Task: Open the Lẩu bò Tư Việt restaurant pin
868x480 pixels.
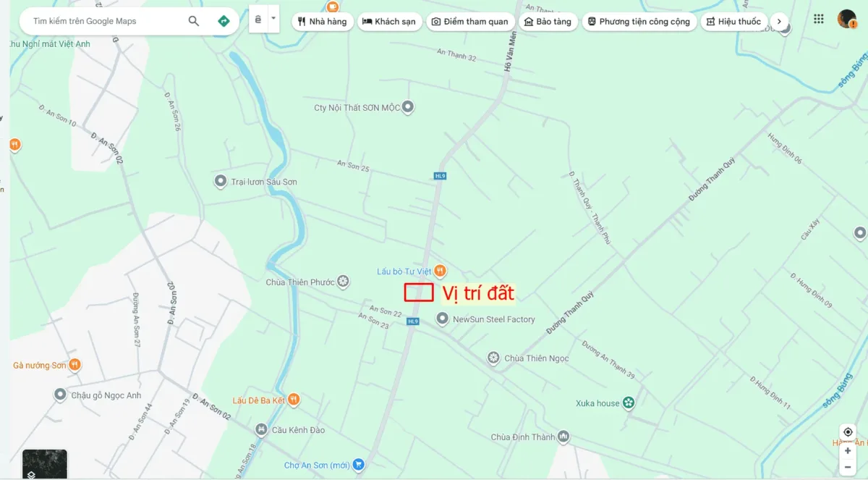Action: click(x=440, y=271)
